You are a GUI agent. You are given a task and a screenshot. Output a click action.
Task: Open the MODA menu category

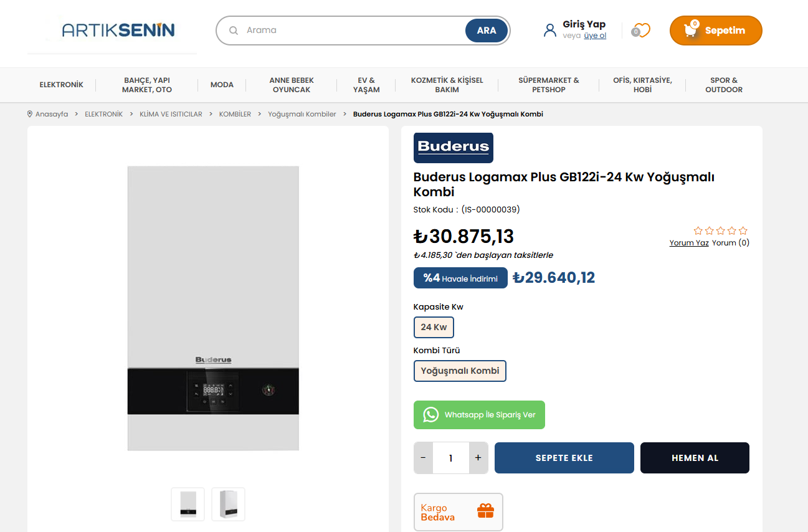[x=222, y=85]
